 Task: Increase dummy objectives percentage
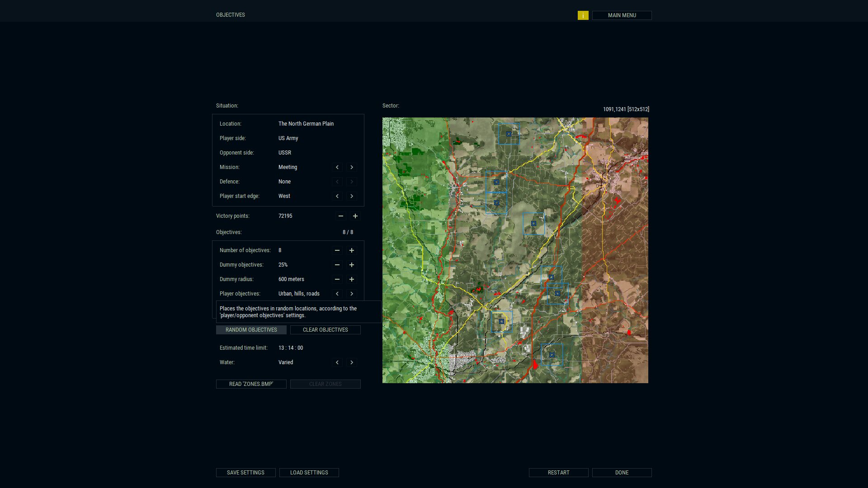351,265
